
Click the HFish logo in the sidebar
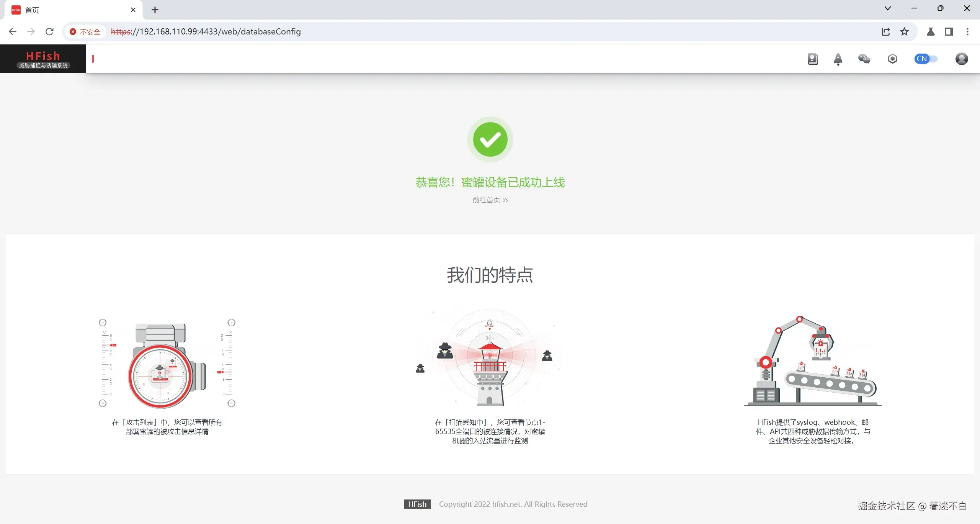click(x=43, y=59)
